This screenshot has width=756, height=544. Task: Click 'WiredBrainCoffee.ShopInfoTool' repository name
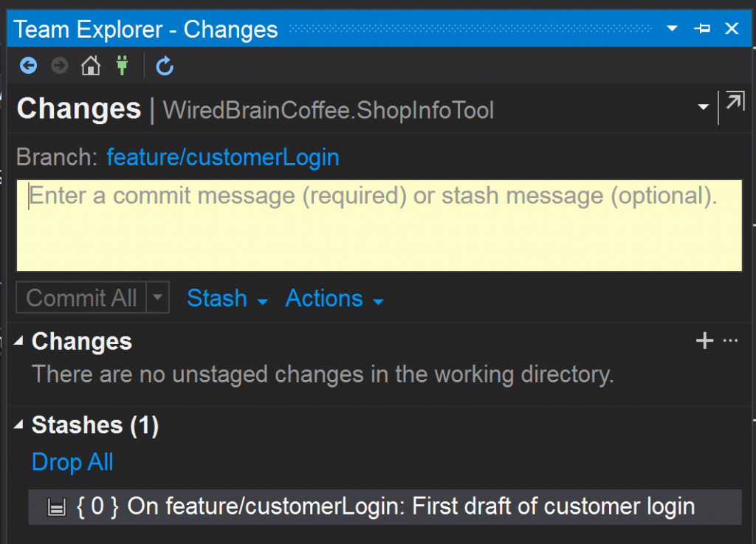tap(329, 110)
